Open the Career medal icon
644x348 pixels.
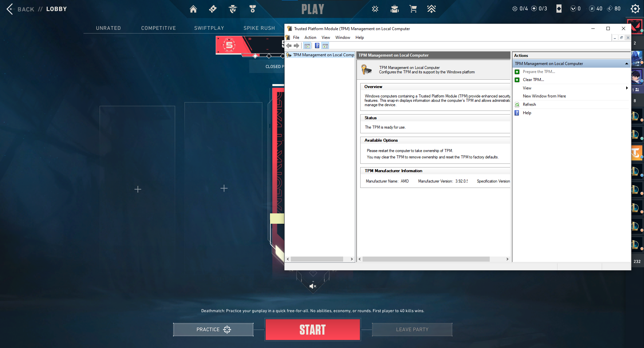(253, 9)
